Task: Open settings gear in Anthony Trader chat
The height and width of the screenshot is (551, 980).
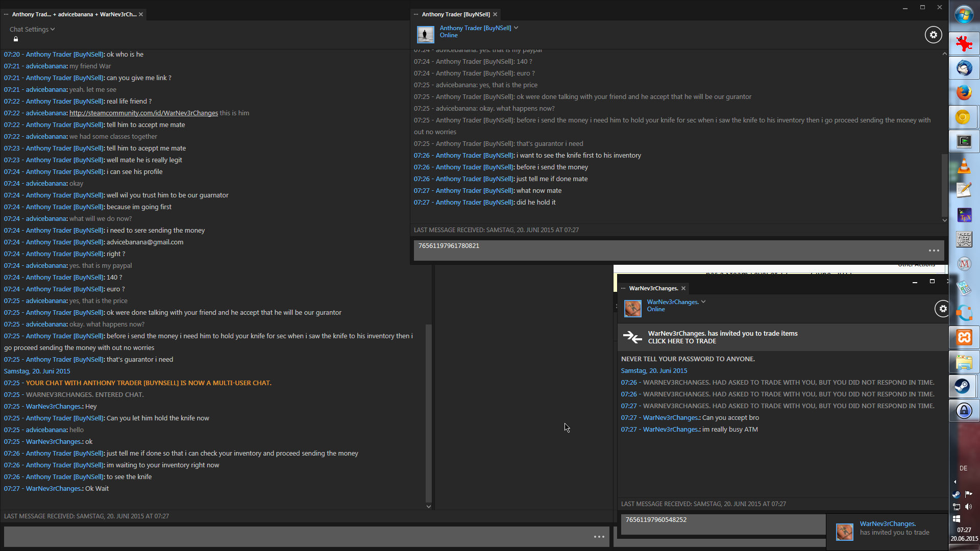Action: point(933,35)
